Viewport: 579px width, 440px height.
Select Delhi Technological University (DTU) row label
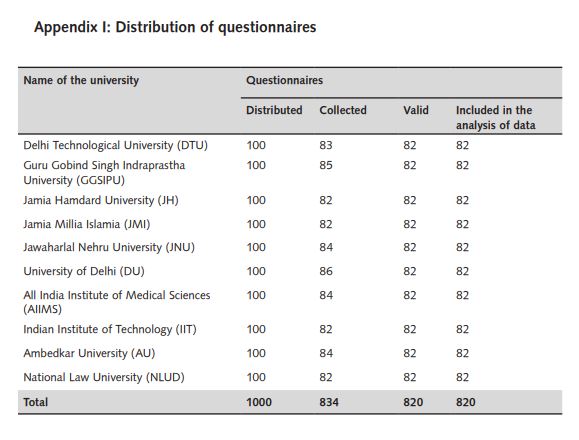[116, 145]
